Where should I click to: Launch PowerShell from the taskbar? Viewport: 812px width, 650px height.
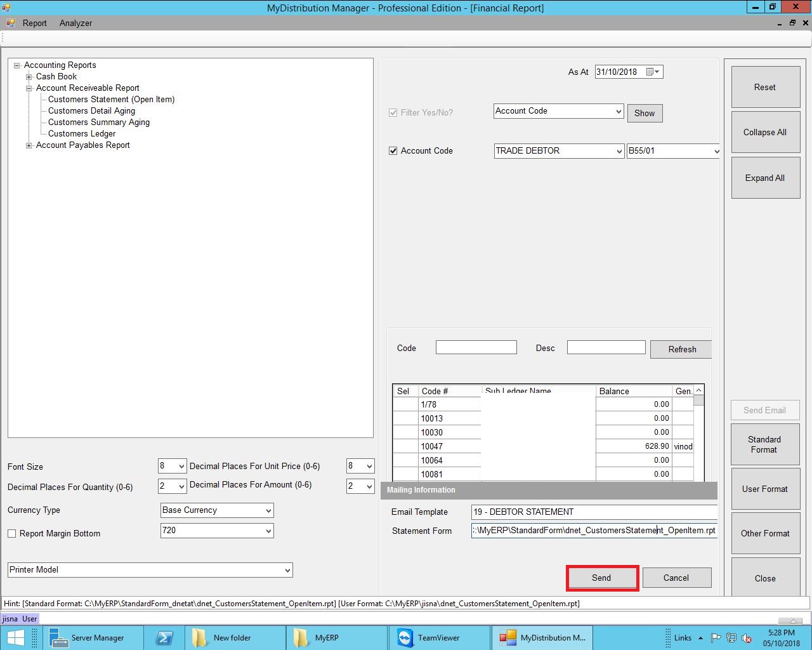(x=164, y=637)
